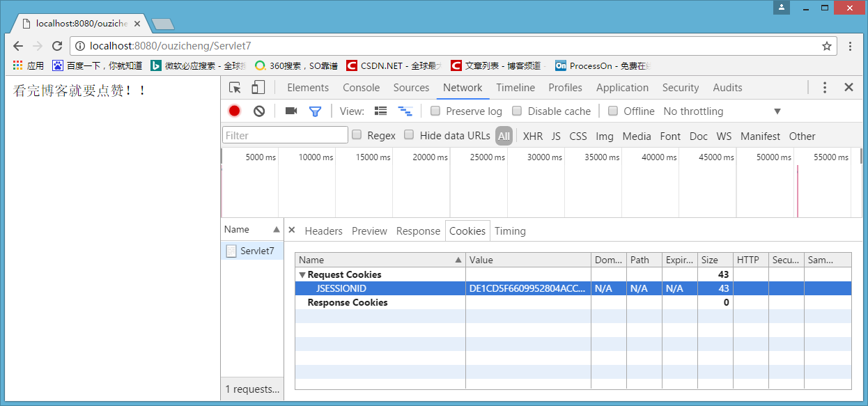Show the request Timing tab
The height and width of the screenshot is (406, 868).
click(510, 231)
